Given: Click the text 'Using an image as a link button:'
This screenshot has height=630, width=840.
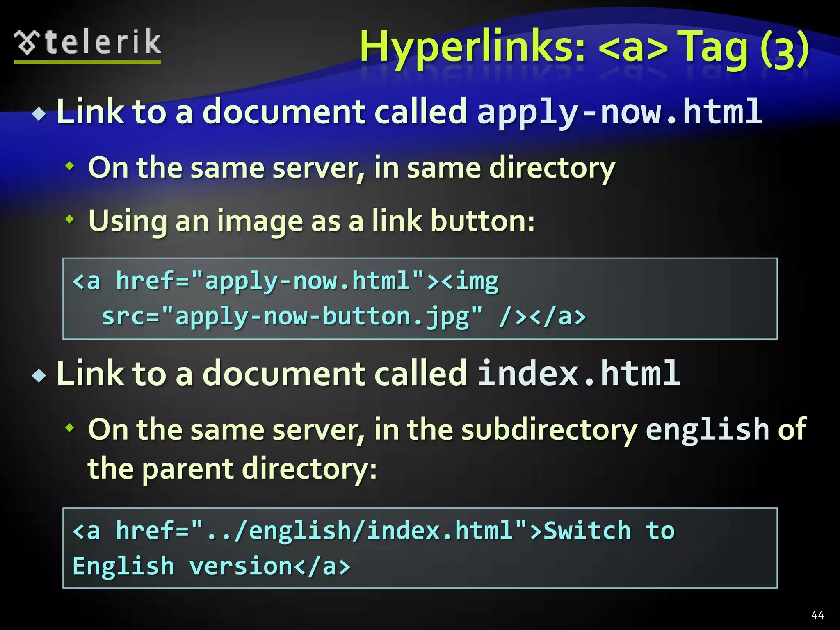Looking at the screenshot, I should (x=312, y=221).
